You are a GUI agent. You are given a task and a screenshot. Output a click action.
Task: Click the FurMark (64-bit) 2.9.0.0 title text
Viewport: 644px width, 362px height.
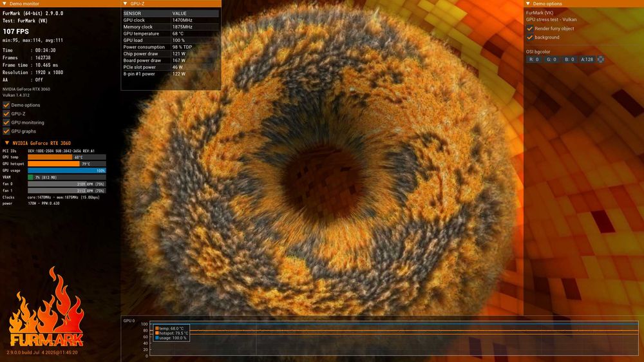(x=33, y=13)
